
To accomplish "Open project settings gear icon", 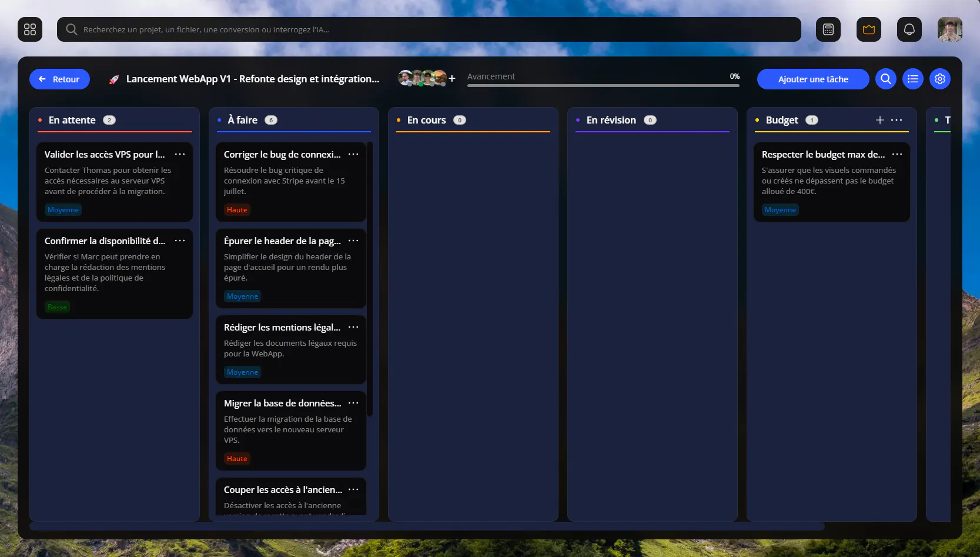I will 939,79.
